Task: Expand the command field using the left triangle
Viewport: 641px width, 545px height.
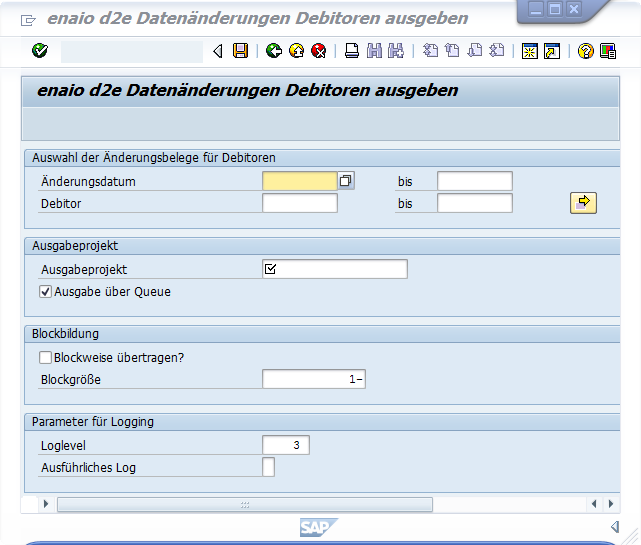Action: (217, 51)
